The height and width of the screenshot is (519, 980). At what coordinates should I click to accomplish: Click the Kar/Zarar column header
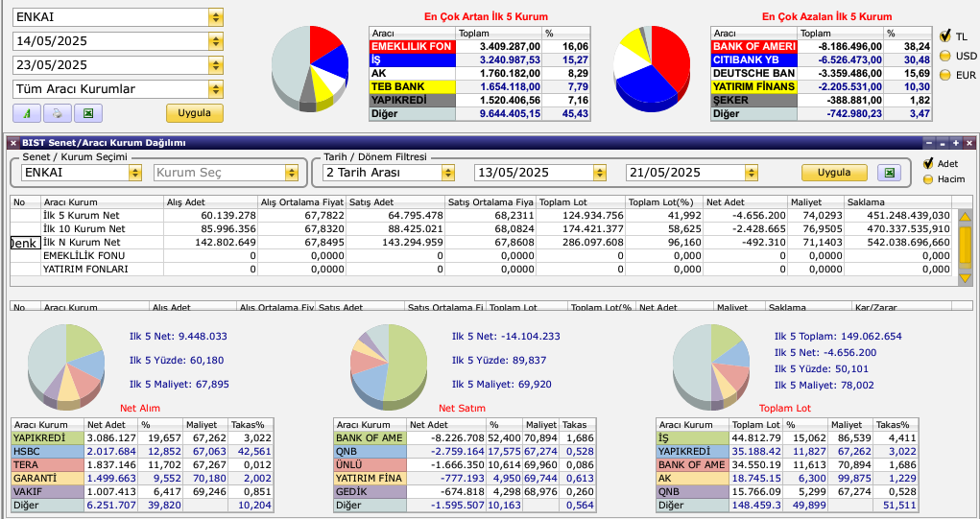click(900, 307)
